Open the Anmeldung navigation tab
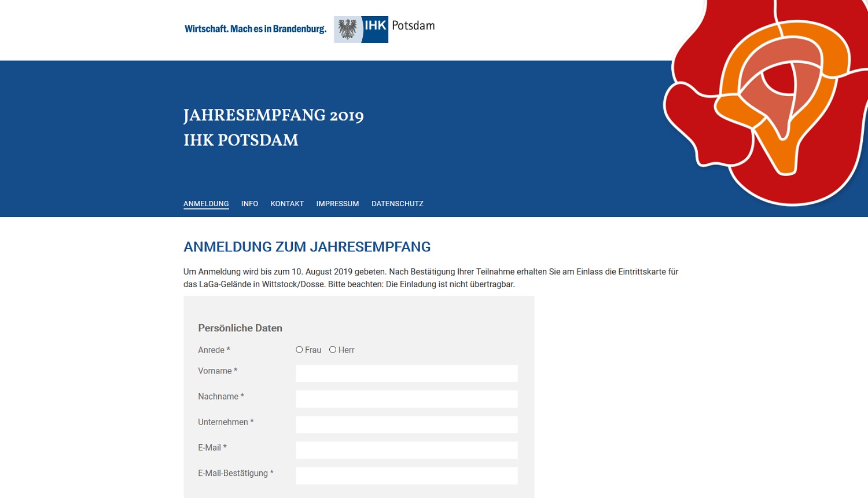 pos(206,204)
